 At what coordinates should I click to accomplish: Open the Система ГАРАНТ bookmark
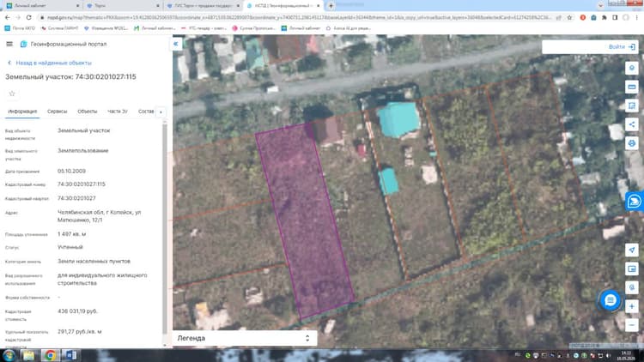click(59, 28)
